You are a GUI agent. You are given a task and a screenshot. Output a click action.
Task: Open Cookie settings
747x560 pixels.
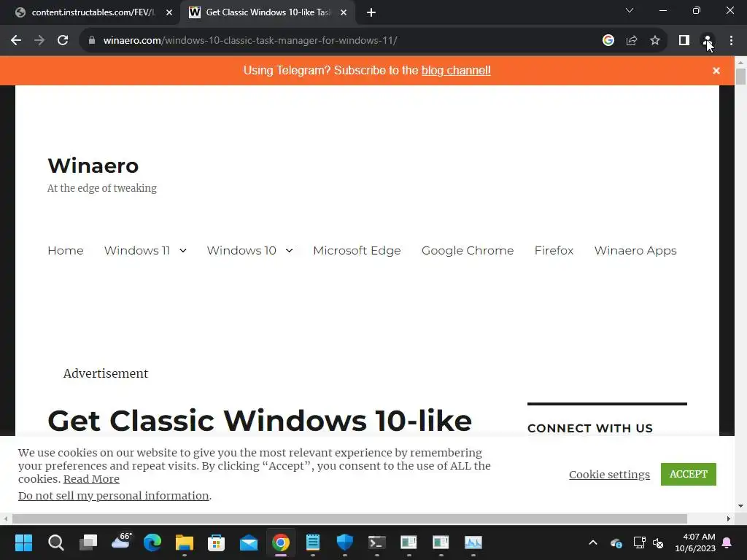609,474
